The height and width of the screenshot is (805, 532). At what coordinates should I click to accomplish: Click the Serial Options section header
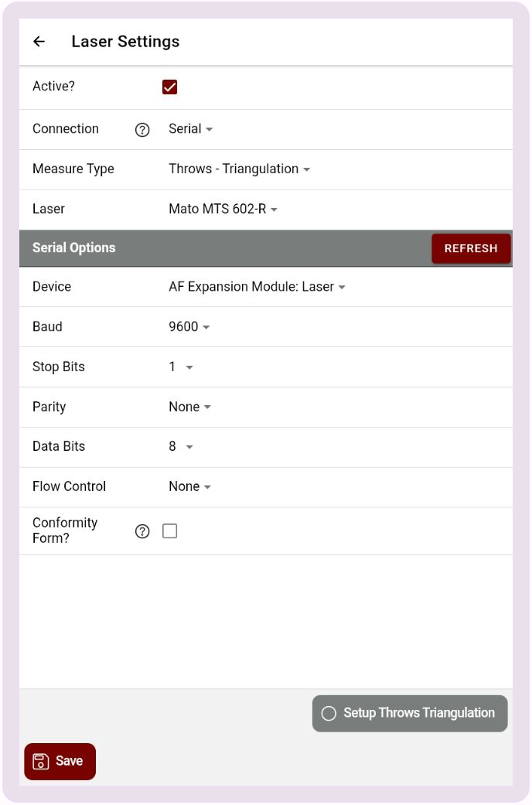click(x=74, y=248)
